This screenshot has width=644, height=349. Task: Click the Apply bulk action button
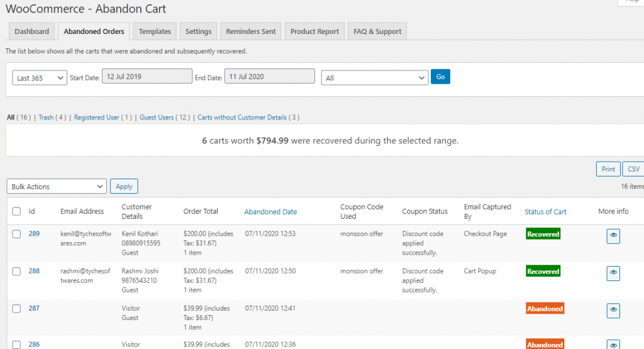[x=124, y=186]
